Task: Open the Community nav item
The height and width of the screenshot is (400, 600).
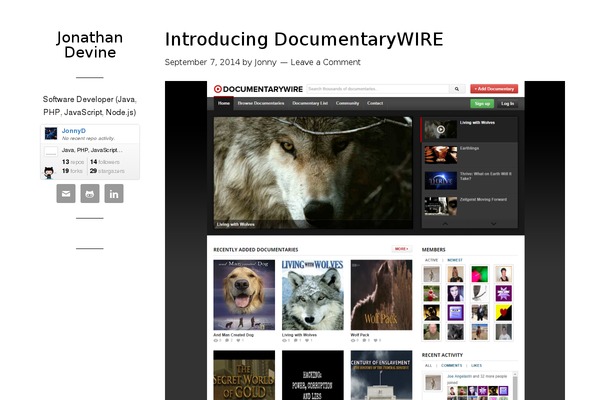Action: (347, 103)
